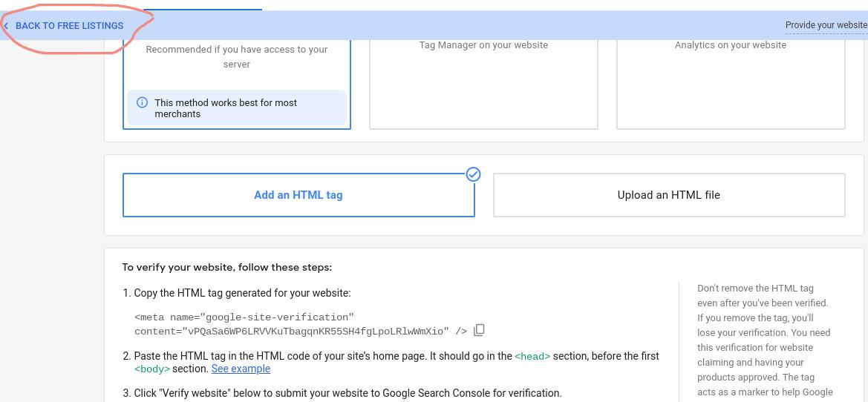868x402 pixels.
Task: Click the 'Don't remove the HTML tag' note
Action: pyautogui.click(x=763, y=340)
